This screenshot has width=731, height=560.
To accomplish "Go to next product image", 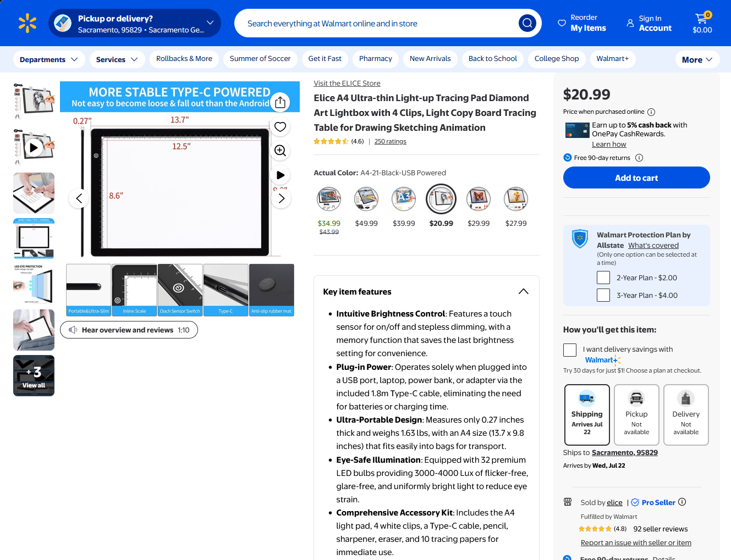I will tap(281, 198).
